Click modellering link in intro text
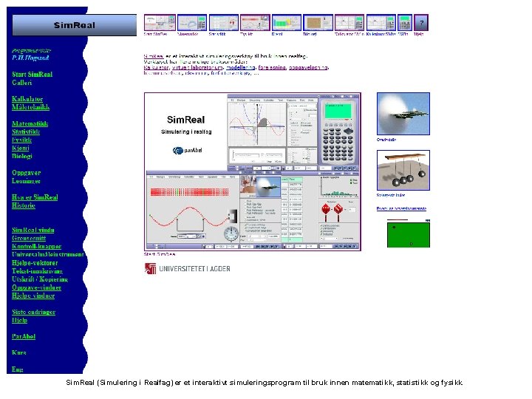The image size is (532, 399). (x=241, y=67)
